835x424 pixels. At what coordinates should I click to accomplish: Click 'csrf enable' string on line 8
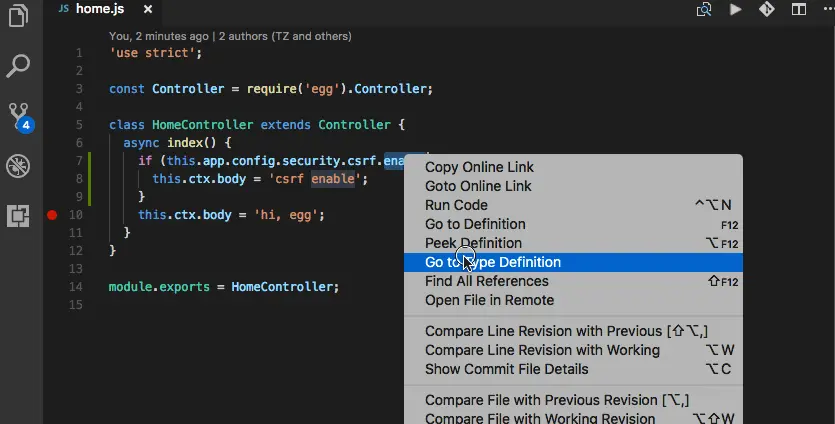[315, 178]
